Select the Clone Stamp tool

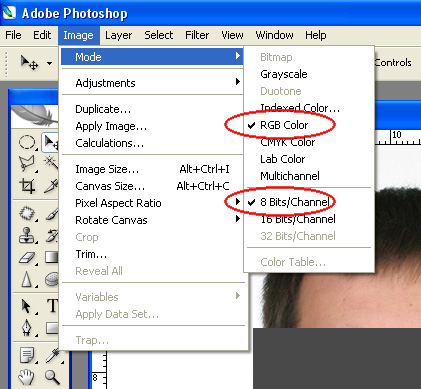tap(27, 236)
